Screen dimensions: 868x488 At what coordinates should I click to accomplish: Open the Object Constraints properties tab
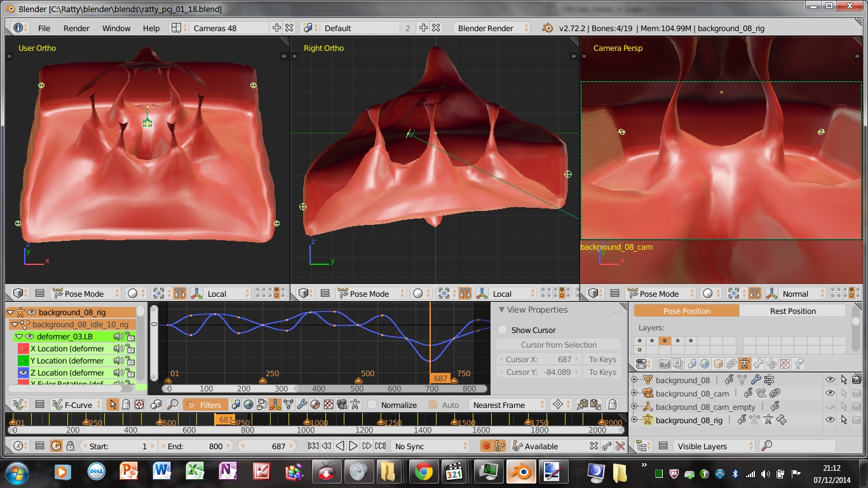pyautogui.click(x=731, y=364)
